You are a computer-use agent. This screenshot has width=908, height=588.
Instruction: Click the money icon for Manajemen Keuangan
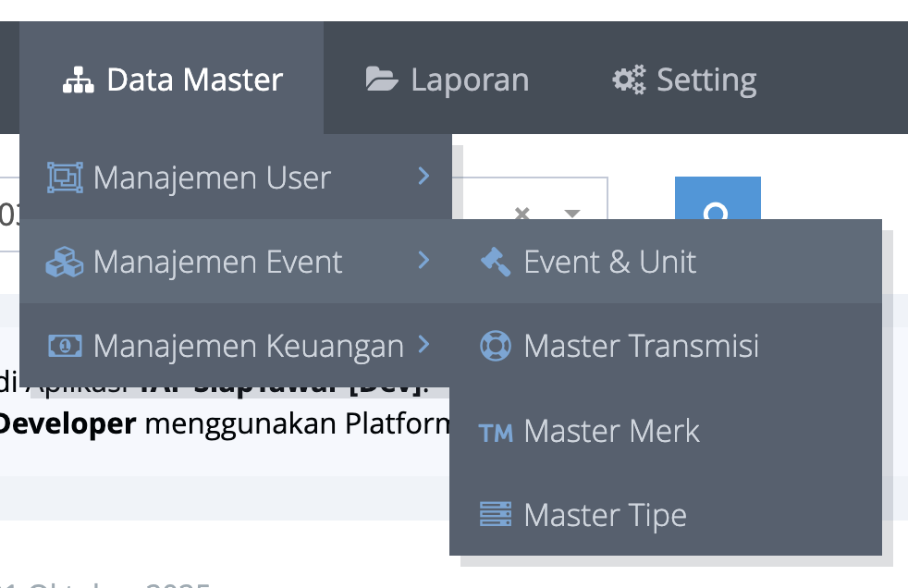coord(64,346)
